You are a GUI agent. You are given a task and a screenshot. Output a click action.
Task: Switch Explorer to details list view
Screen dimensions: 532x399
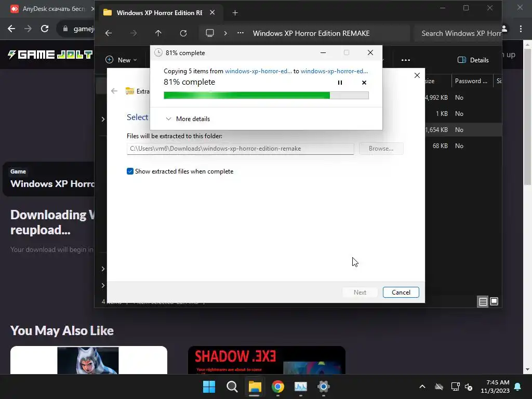tap(483, 301)
